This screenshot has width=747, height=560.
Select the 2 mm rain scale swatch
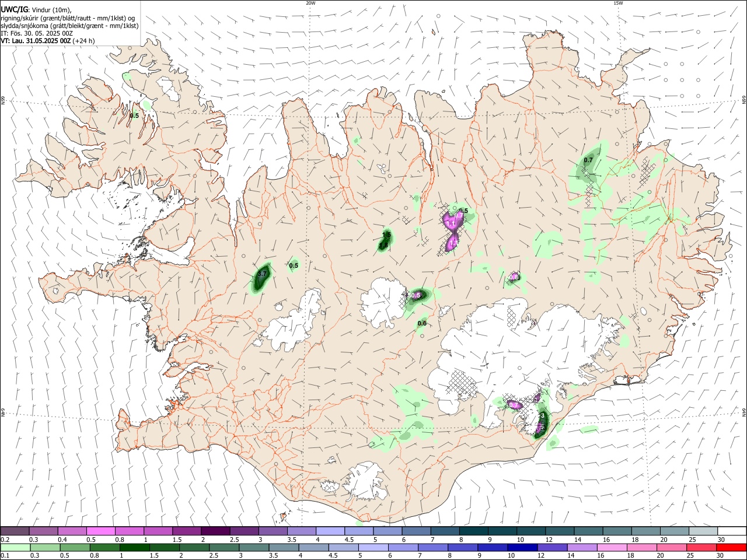click(193, 547)
